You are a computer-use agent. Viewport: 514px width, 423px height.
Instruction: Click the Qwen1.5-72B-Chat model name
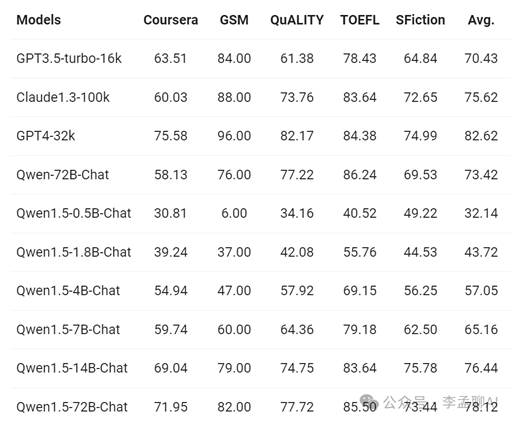point(72,407)
